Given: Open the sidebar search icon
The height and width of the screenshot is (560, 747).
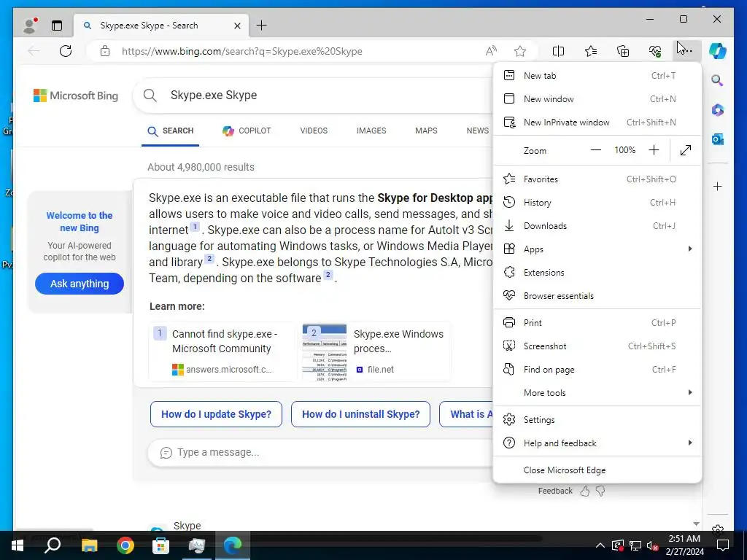Looking at the screenshot, I should click(x=718, y=80).
